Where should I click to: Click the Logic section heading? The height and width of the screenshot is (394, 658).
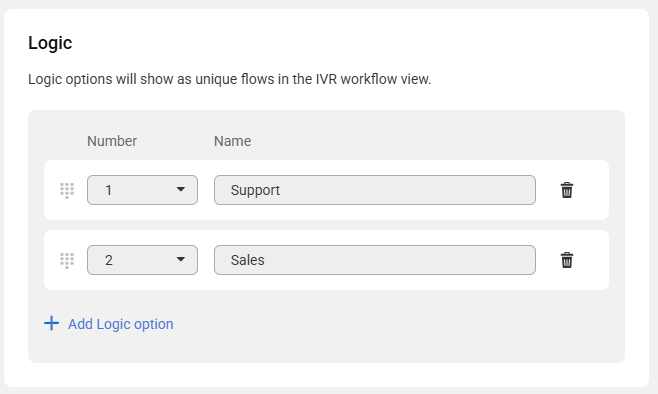click(x=50, y=43)
